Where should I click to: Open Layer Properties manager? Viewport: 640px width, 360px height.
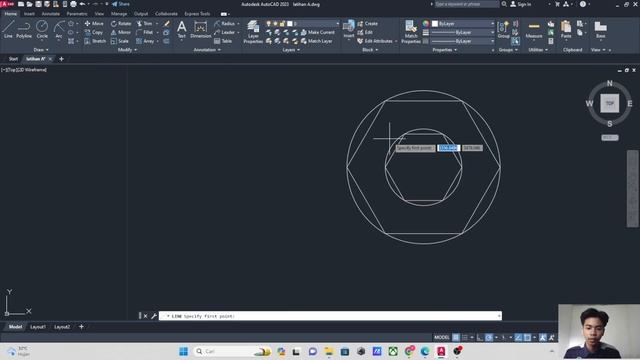253,32
